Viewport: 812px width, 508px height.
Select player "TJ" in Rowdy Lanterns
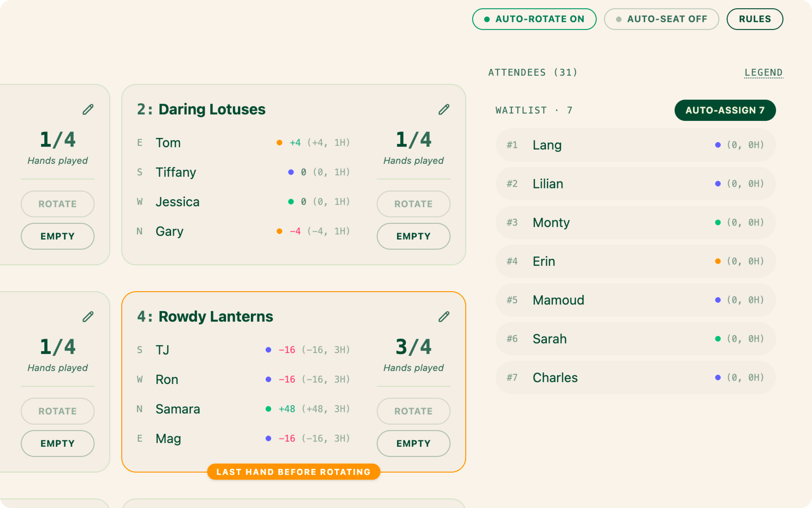tap(162, 350)
